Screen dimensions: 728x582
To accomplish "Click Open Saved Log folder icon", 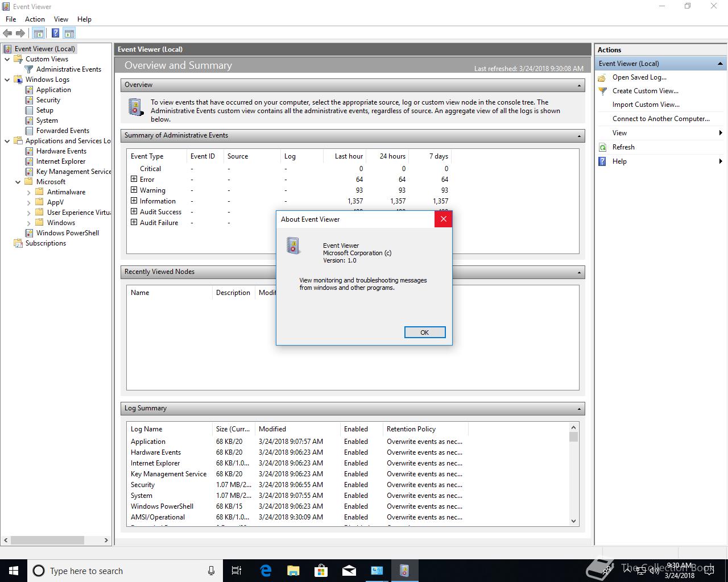I will click(x=603, y=77).
